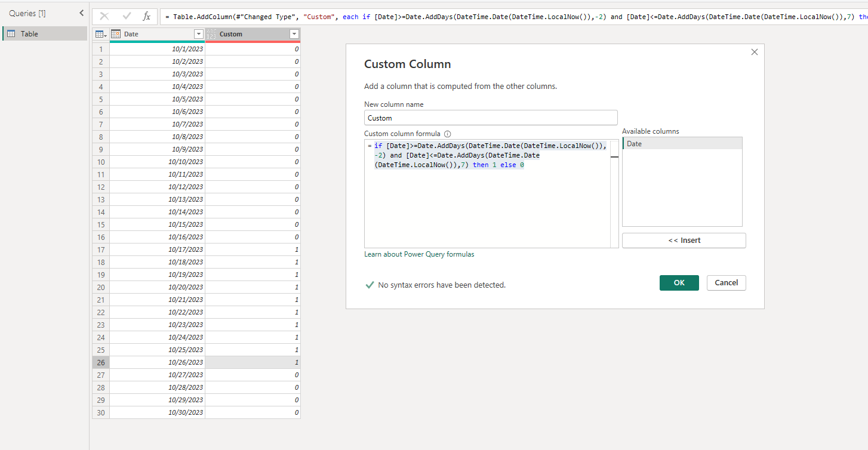The image size is (868, 450).
Task: Click into the formula bar text
Action: pos(513,17)
